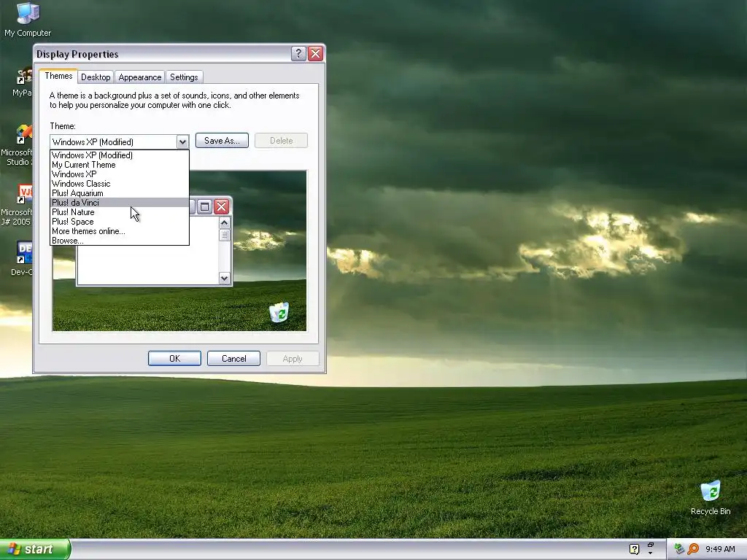Open the Start menu
This screenshot has height=560, width=747.
[x=34, y=549]
